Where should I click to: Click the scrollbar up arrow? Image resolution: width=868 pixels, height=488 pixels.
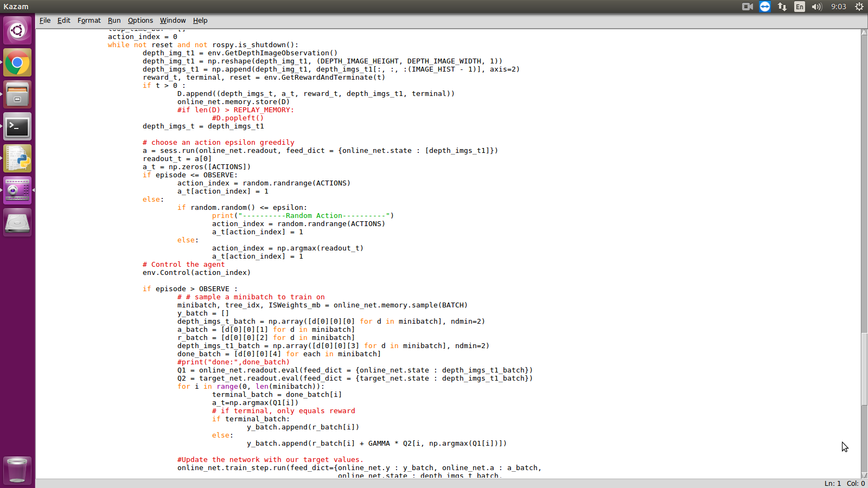pyautogui.click(x=864, y=33)
